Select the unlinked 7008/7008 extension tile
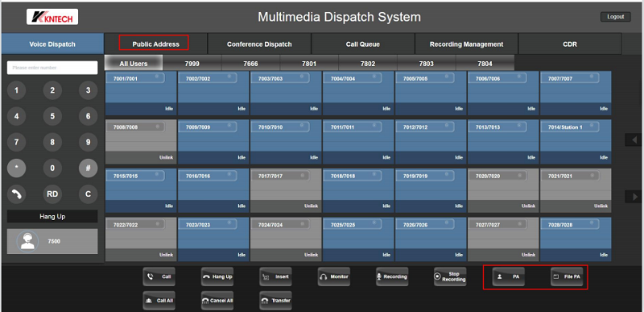 click(141, 142)
